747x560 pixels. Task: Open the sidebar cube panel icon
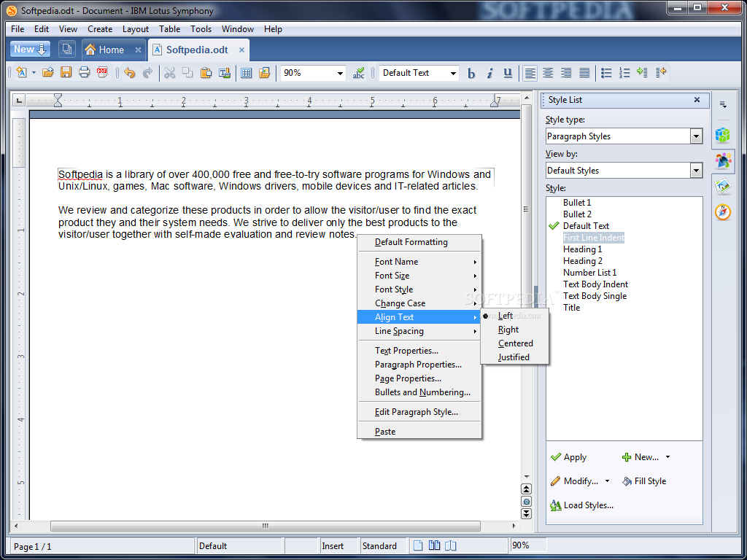tap(723, 135)
